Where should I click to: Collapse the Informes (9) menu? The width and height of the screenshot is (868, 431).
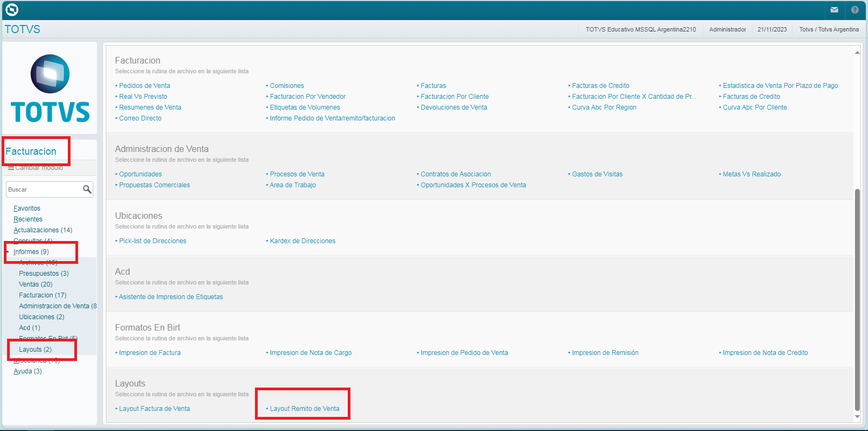click(x=31, y=252)
